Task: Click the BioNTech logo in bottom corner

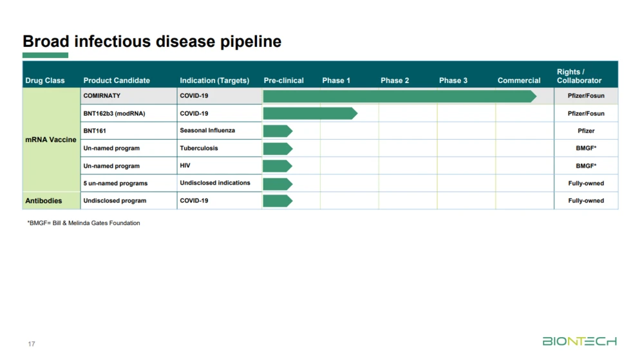Action: point(579,341)
